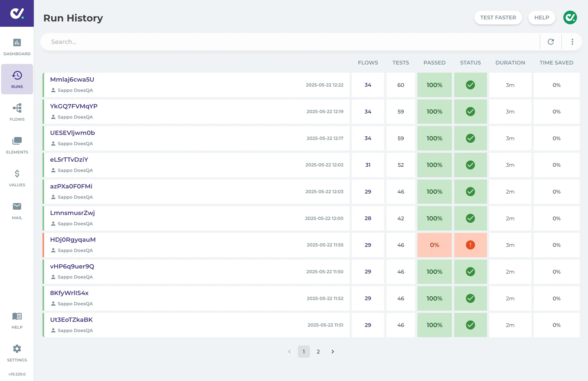Open run 8KfyWrlIS4x
The width and height of the screenshot is (588, 381).
coord(69,293)
